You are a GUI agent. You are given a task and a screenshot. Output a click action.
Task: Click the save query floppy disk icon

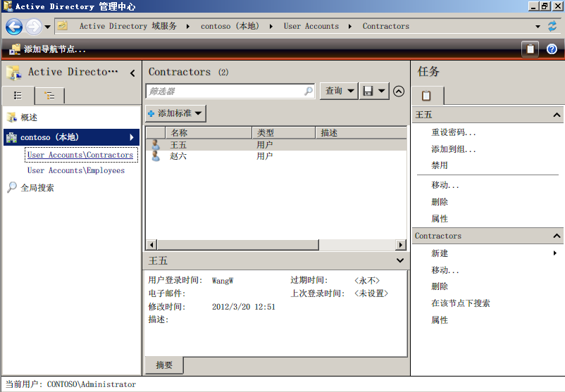[x=368, y=91]
